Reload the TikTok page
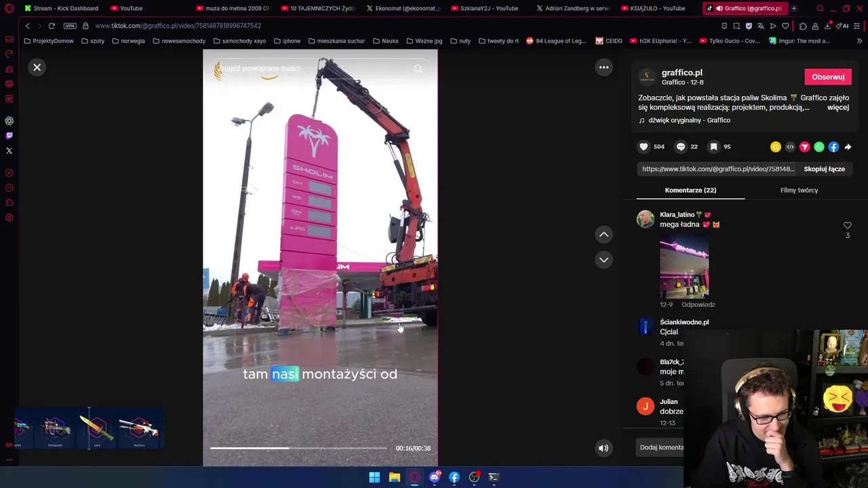 [52, 26]
